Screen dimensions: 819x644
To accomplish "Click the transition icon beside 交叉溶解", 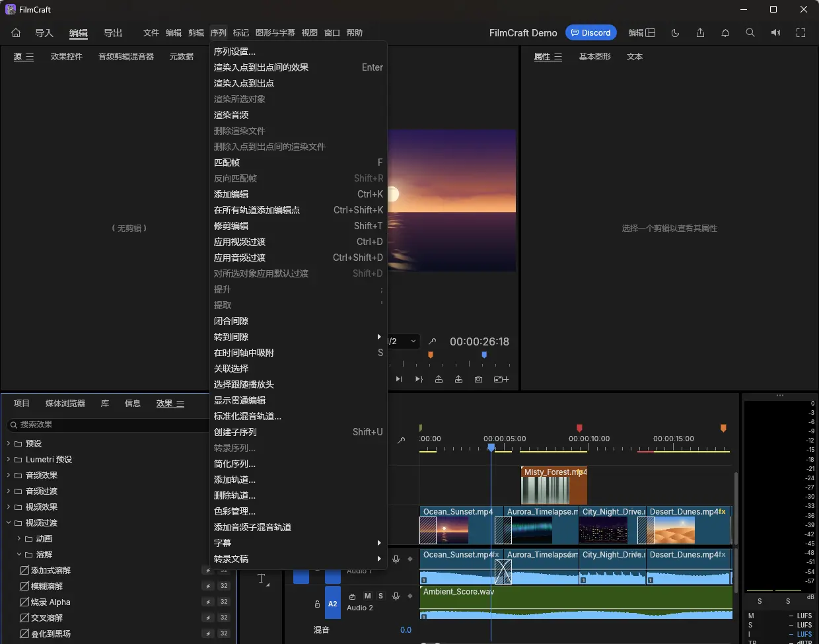I will 24,618.
